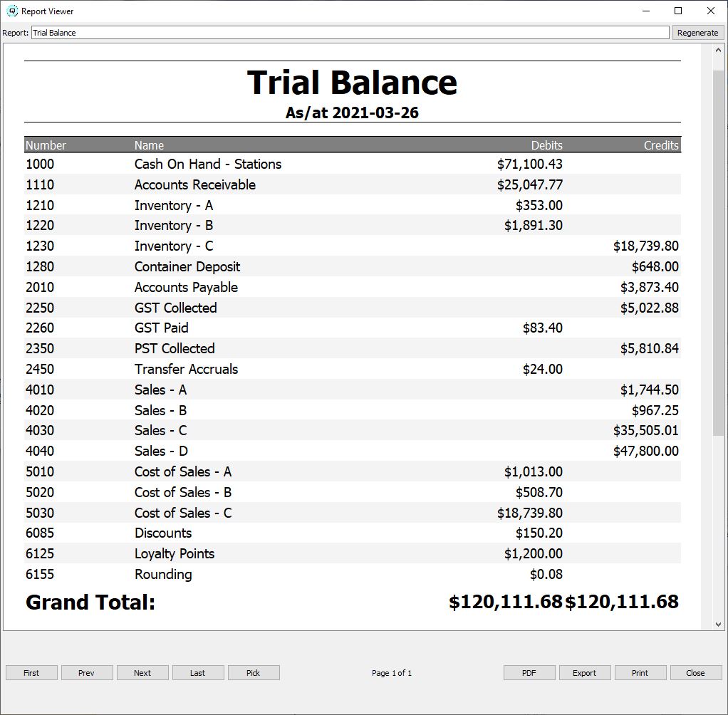This screenshot has width=728, height=715.
Task: Click the Sales - A account name
Action: coord(161,390)
